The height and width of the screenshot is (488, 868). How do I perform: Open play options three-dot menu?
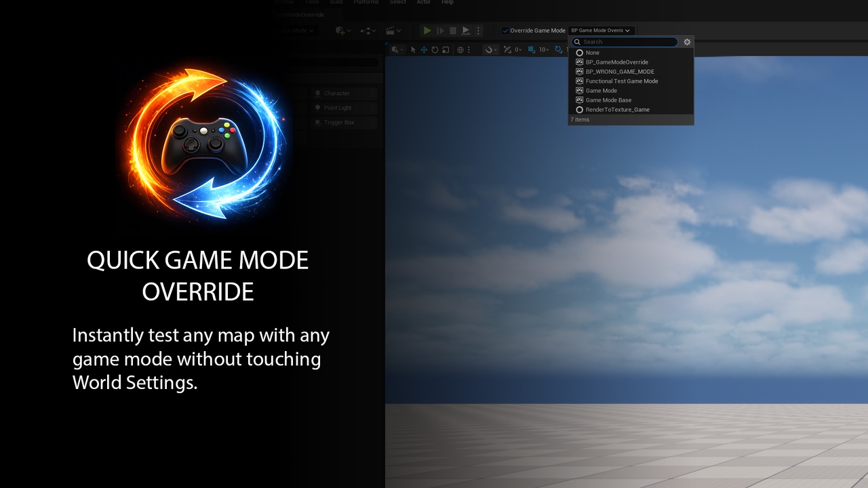(478, 30)
